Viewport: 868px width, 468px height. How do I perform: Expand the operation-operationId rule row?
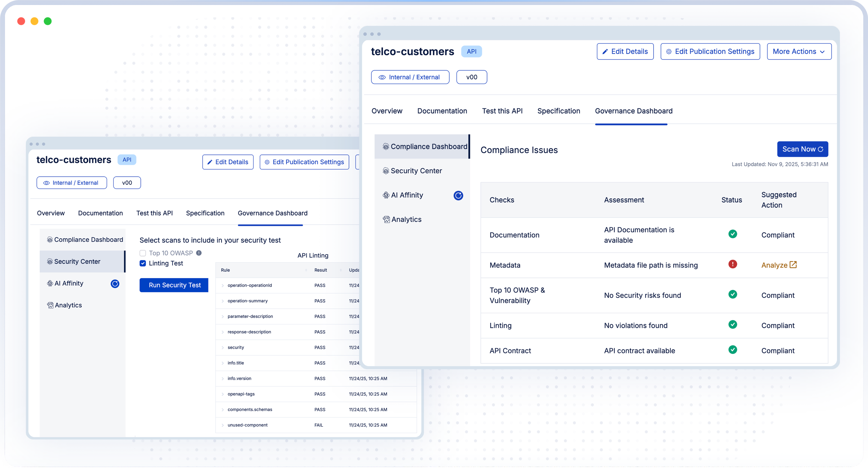223,285
